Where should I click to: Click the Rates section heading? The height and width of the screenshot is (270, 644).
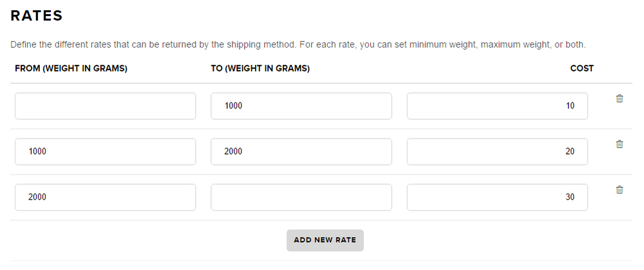[37, 16]
